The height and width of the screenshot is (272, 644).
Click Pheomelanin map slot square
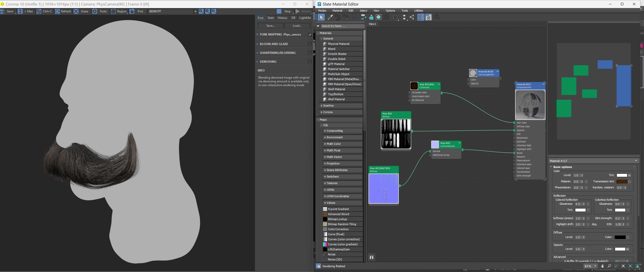pyautogui.click(x=586, y=188)
